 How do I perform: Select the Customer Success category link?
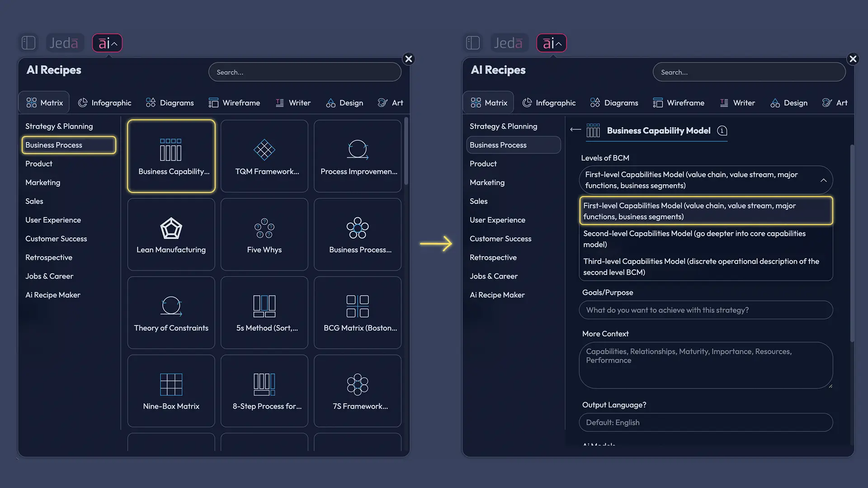[56, 239]
